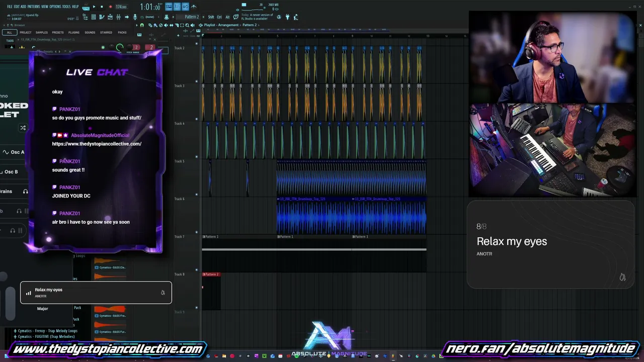Image resolution: width=644 pixels, height=362 pixels.
Task: Switch browser to the ALL tab
Action: 9,32
